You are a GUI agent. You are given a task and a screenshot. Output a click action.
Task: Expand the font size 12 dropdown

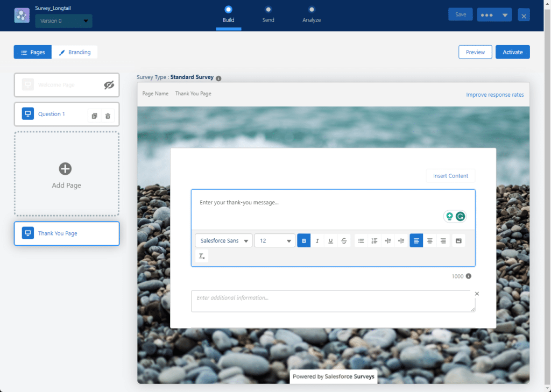[x=274, y=241]
